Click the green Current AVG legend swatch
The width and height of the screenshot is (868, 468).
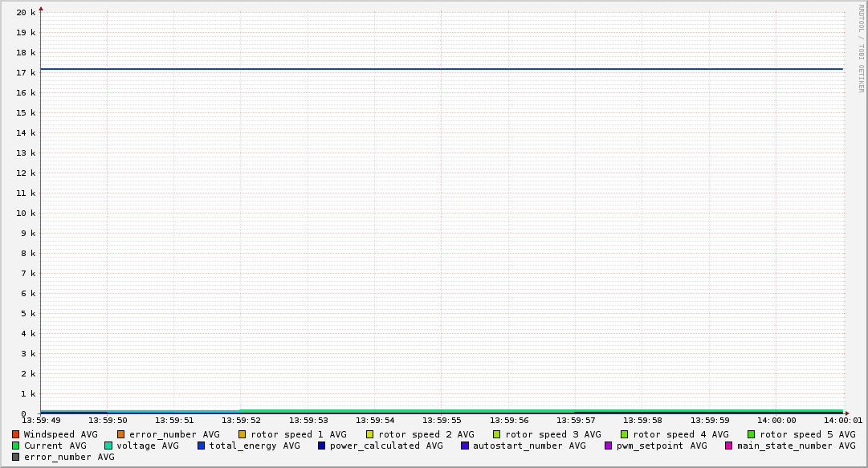[16, 446]
